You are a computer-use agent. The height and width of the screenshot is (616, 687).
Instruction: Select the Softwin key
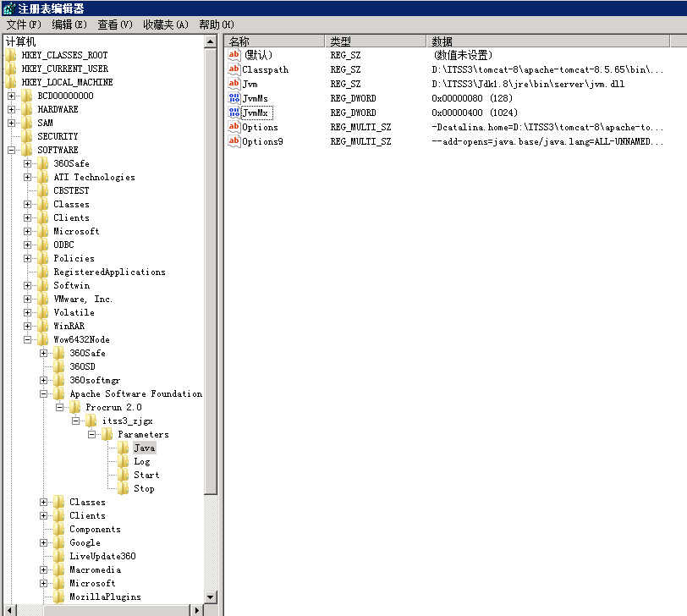[71, 285]
